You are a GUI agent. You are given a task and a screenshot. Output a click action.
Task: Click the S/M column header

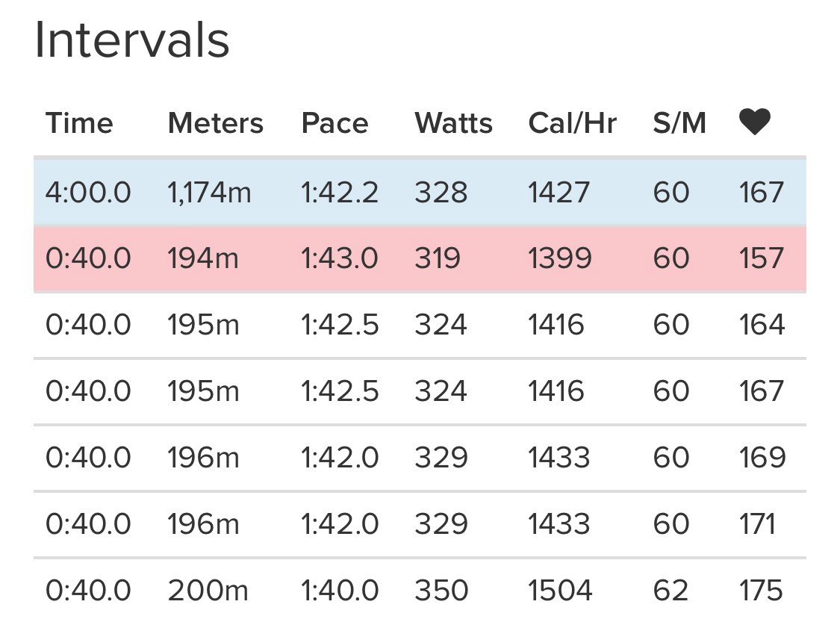point(679,122)
